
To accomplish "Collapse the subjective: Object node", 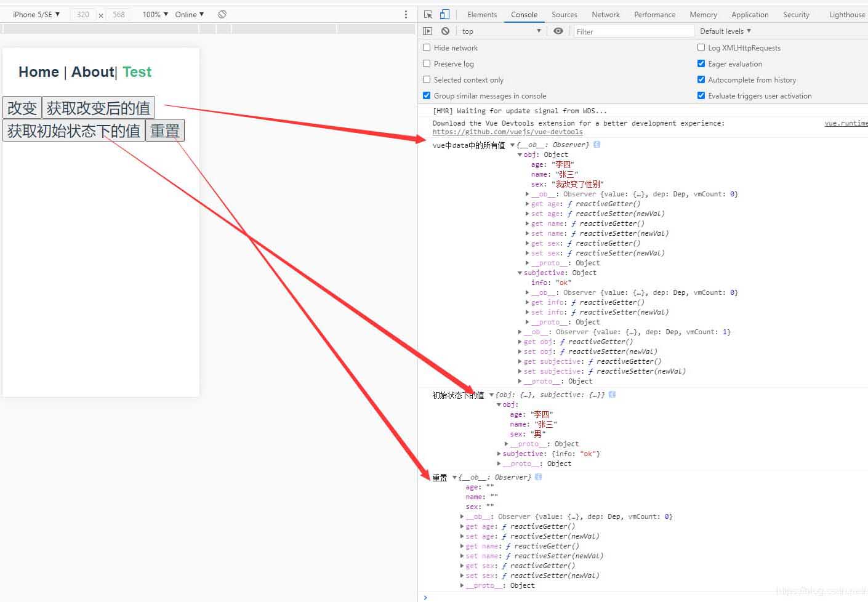I will [x=520, y=273].
